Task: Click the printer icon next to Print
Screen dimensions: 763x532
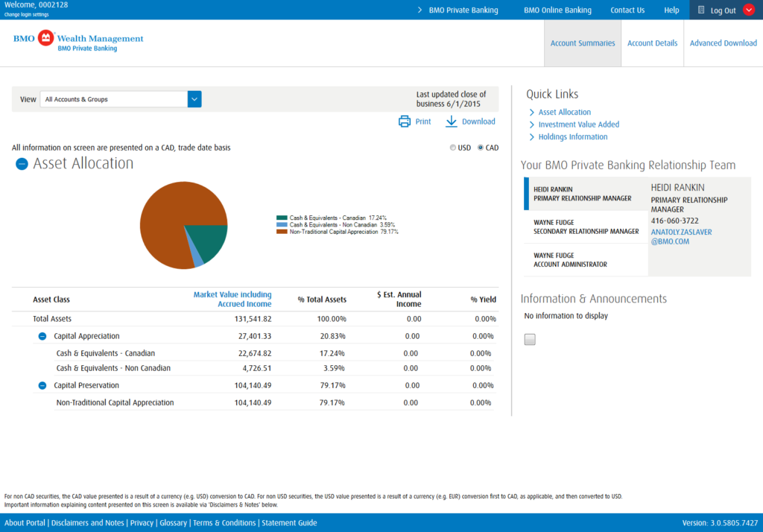Action: click(405, 121)
